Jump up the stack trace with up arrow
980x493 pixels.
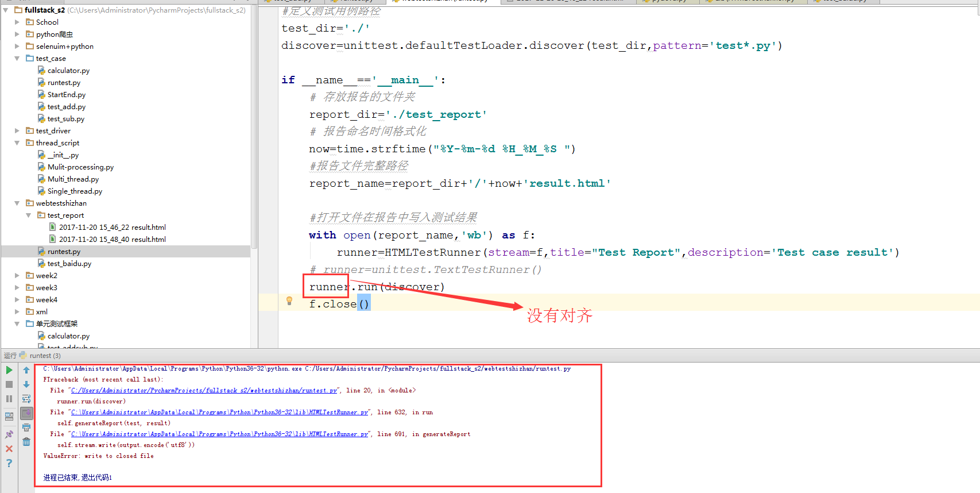(x=26, y=370)
